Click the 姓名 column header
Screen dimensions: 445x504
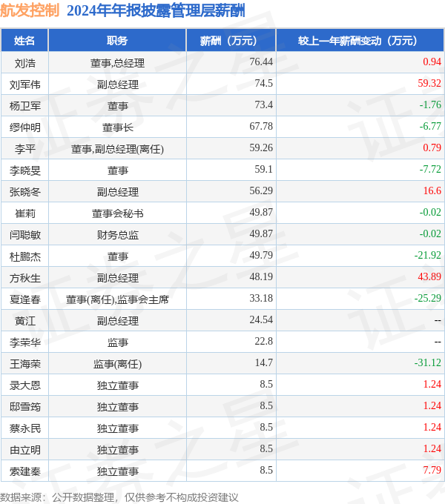pos(24,41)
